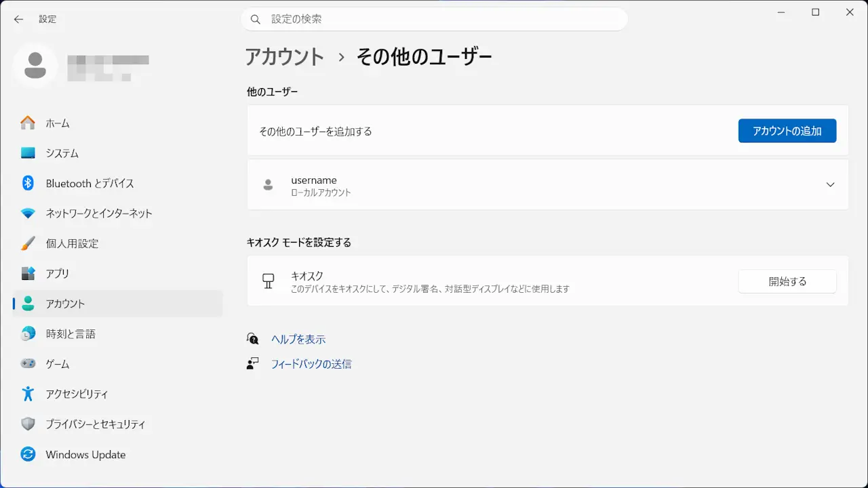
Task: Select the Accessibility figure icon
Action: pos(28,394)
